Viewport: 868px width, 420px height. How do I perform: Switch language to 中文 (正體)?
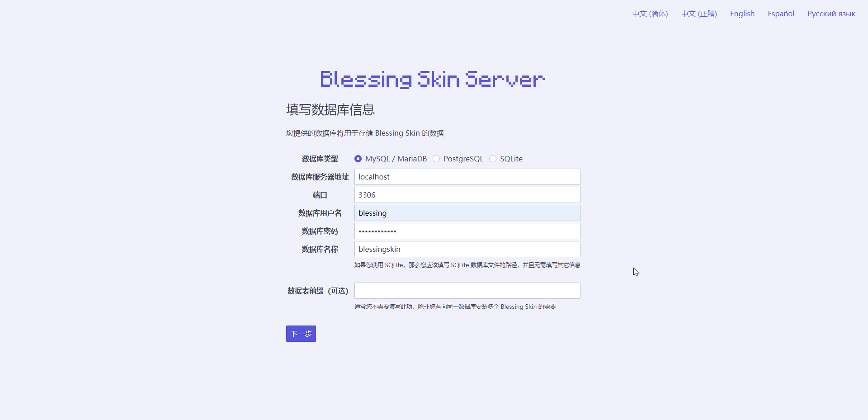699,14
